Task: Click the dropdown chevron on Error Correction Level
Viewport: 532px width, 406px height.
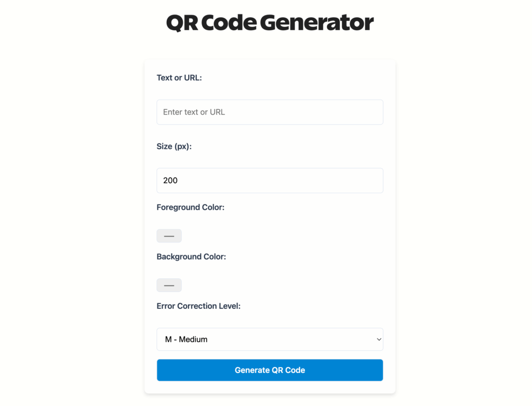Action: [x=378, y=339]
